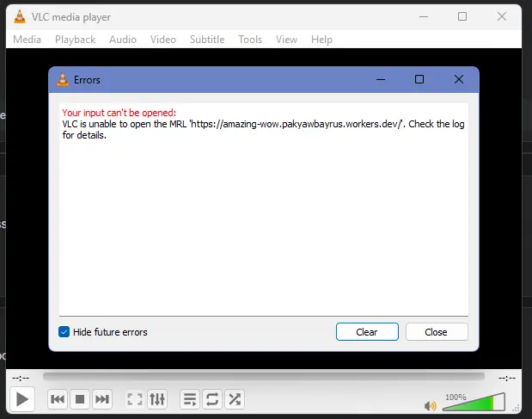Toggle the playlist view
Viewport: 532px width, 419px height.
click(190, 399)
